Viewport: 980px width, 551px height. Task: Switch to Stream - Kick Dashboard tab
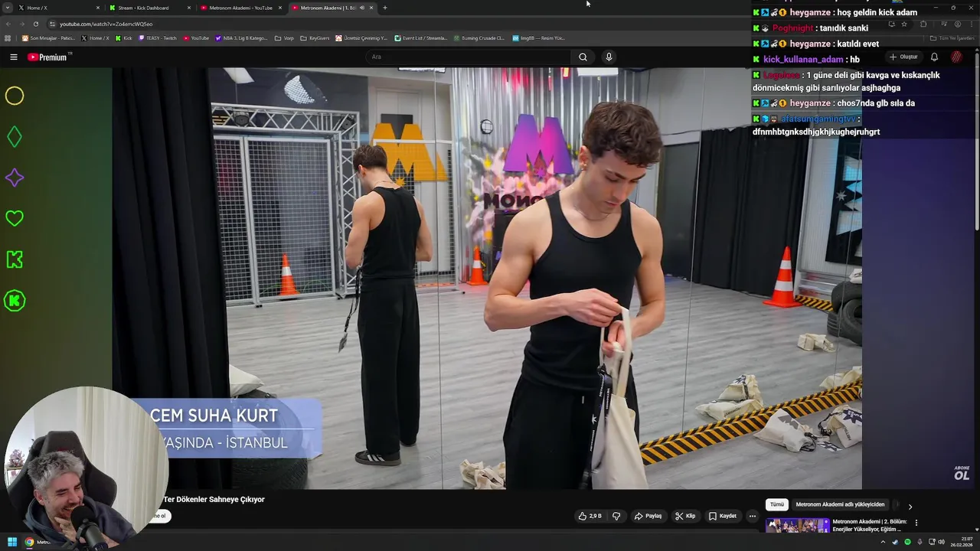click(149, 8)
